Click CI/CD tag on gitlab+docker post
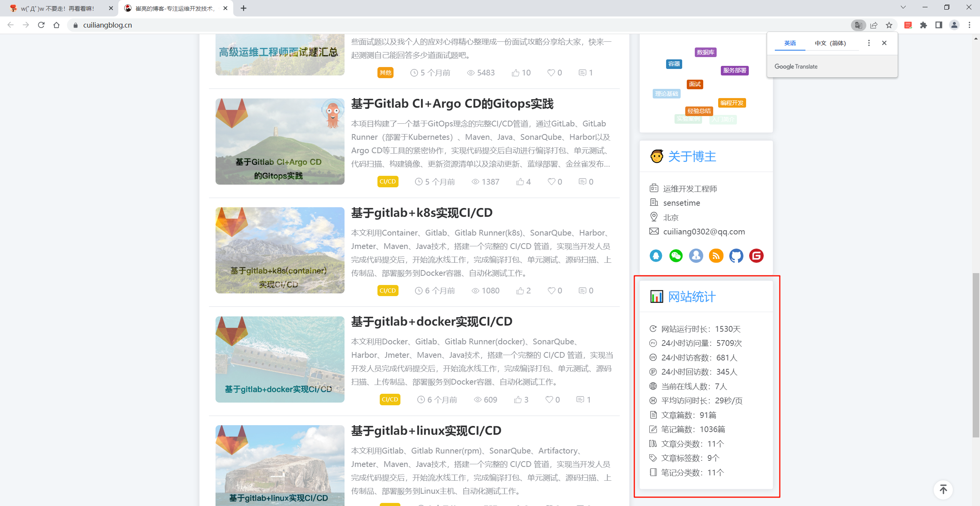Screen dimensions: 980x506 coord(390,400)
